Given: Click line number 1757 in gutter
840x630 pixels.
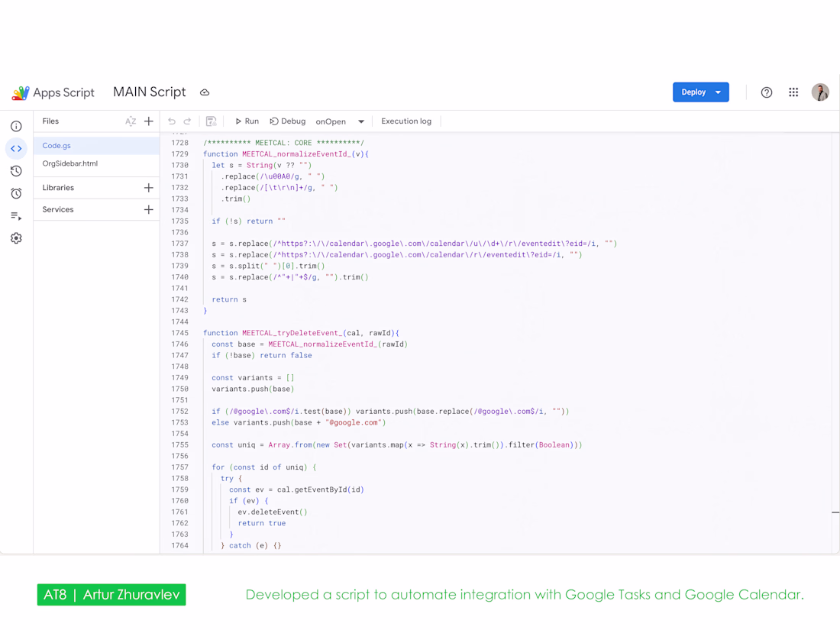Looking at the screenshot, I should coord(180,467).
